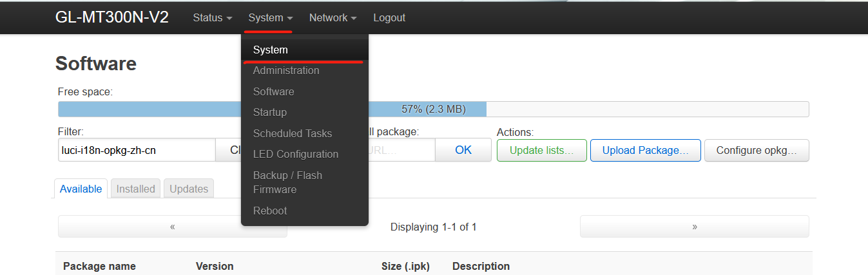Focus the package Filter input field
Screen dimensions: 868x275
[136, 150]
